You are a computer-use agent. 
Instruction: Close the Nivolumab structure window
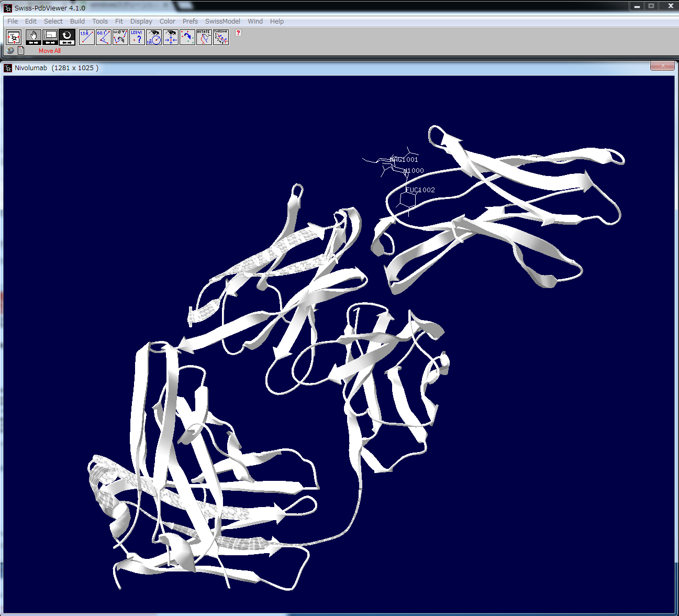662,66
